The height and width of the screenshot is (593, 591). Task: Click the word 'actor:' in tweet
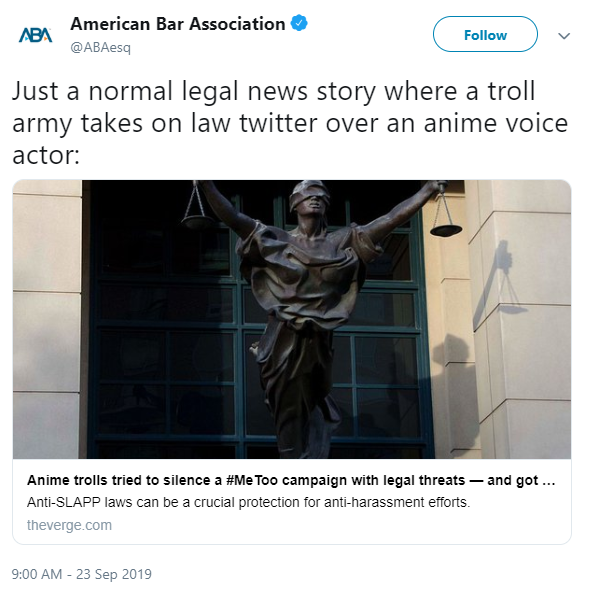coord(46,155)
